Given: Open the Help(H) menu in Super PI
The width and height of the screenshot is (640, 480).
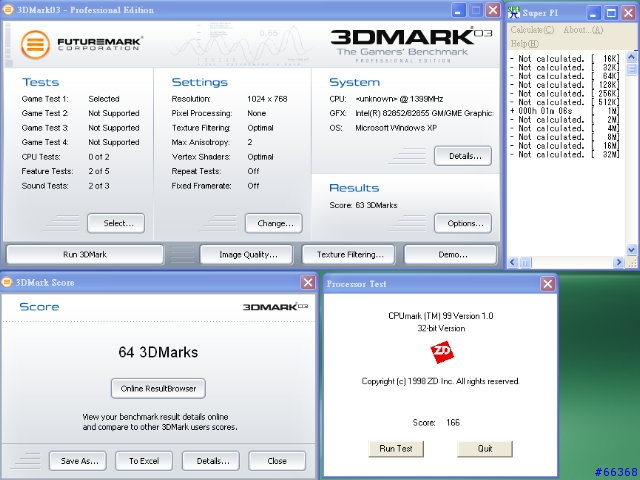Looking at the screenshot, I should click(x=524, y=43).
